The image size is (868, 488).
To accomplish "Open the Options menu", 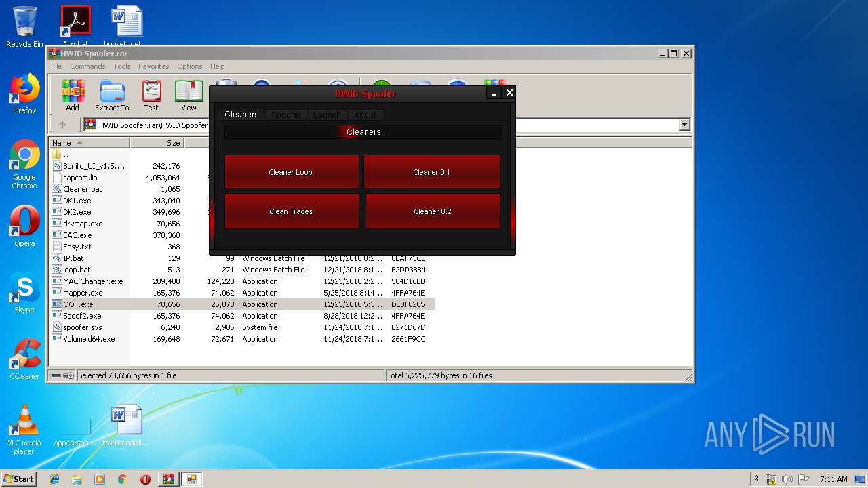I will (190, 66).
